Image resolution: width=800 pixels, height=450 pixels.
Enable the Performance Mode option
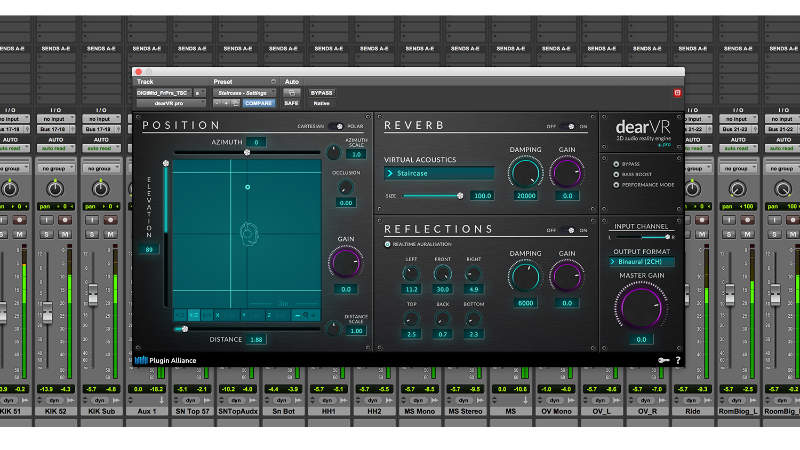pos(616,185)
